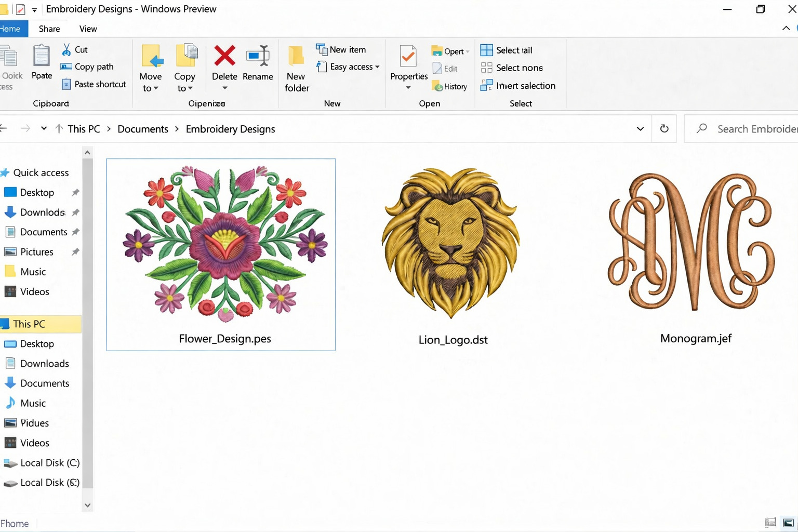Refresh the current folder

(x=664, y=128)
